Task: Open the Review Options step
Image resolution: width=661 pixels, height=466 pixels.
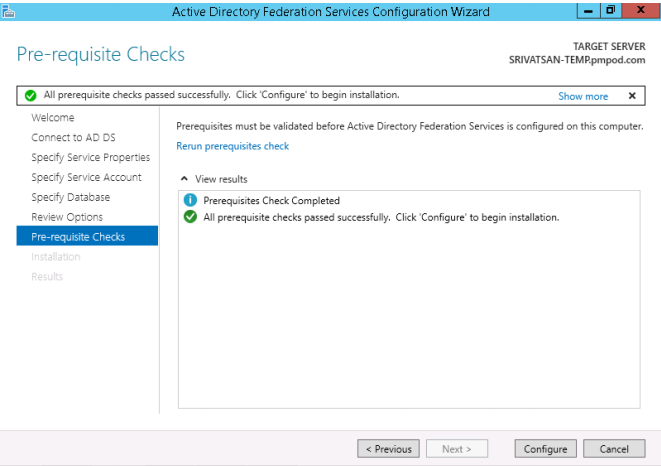Action: (67, 217)
